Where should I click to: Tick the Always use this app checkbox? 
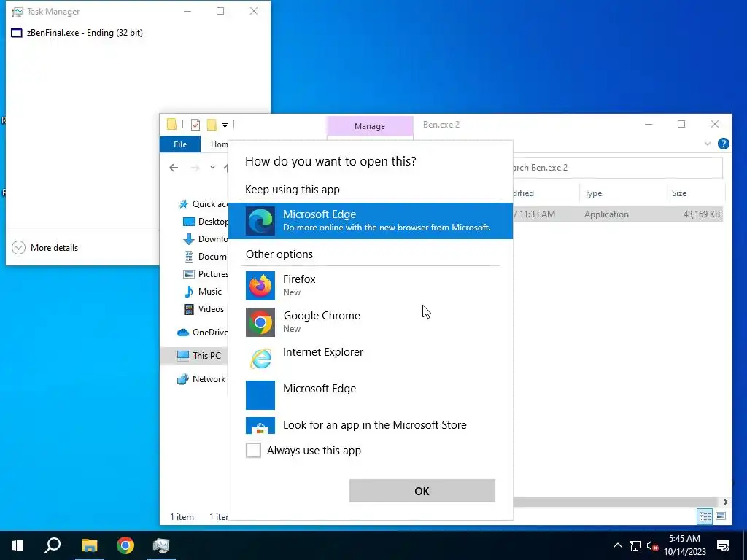click(x=253, y=450)
